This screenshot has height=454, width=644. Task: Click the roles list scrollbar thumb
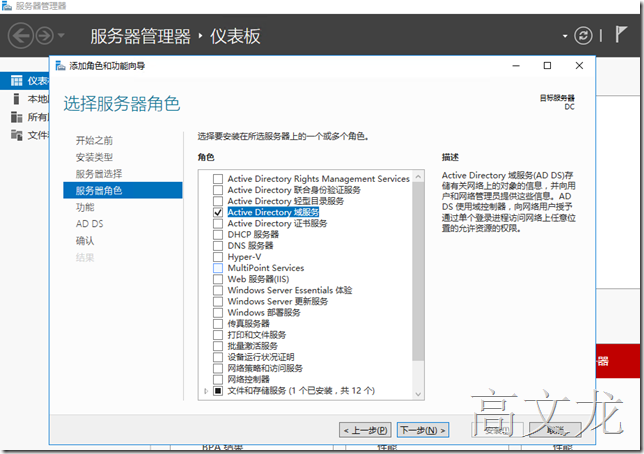point(418,271)
